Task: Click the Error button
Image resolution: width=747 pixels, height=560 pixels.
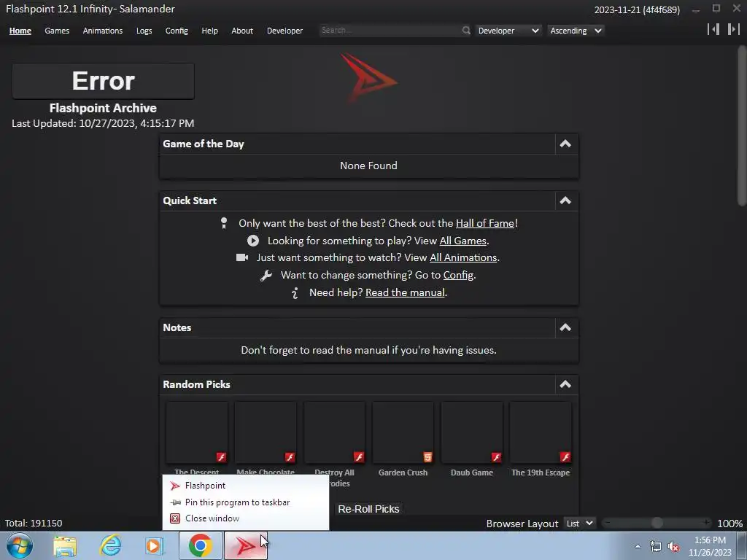Action: 103,81
